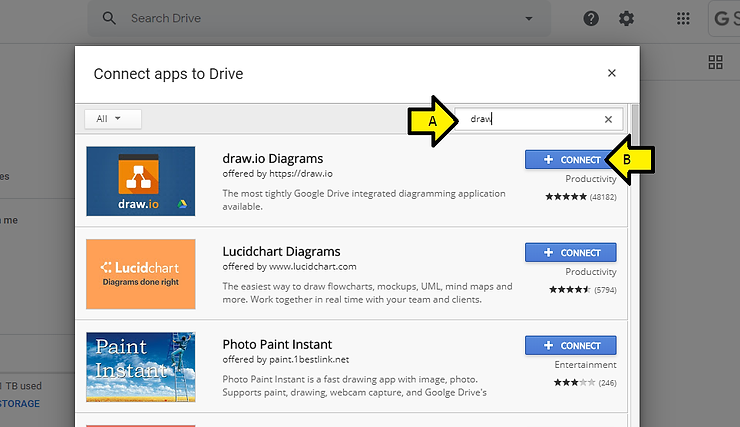The height and width of the screenshot is (427, 740).
Task: Clear the 'draw' search text with X
Action: pos(608,119)
